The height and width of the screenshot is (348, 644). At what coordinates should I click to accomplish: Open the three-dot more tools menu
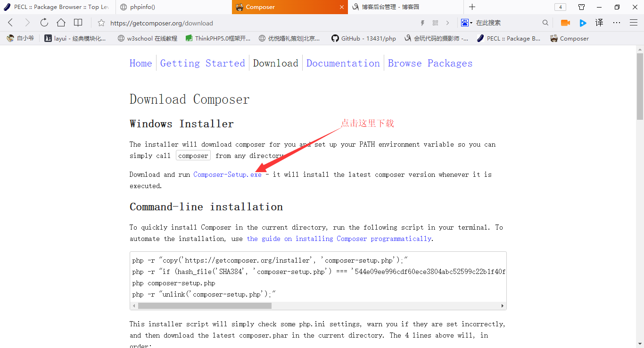tap(617, 23)
